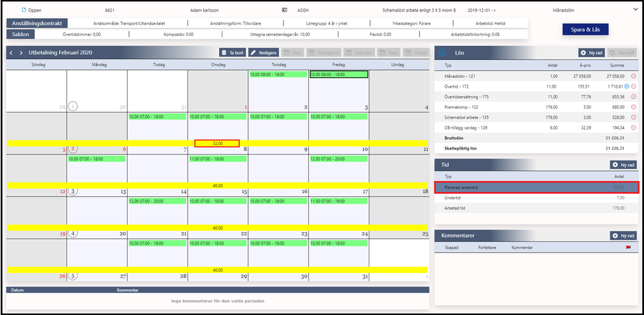
Task: Remove the Premiekomp - 132 row
Action: 633,107
